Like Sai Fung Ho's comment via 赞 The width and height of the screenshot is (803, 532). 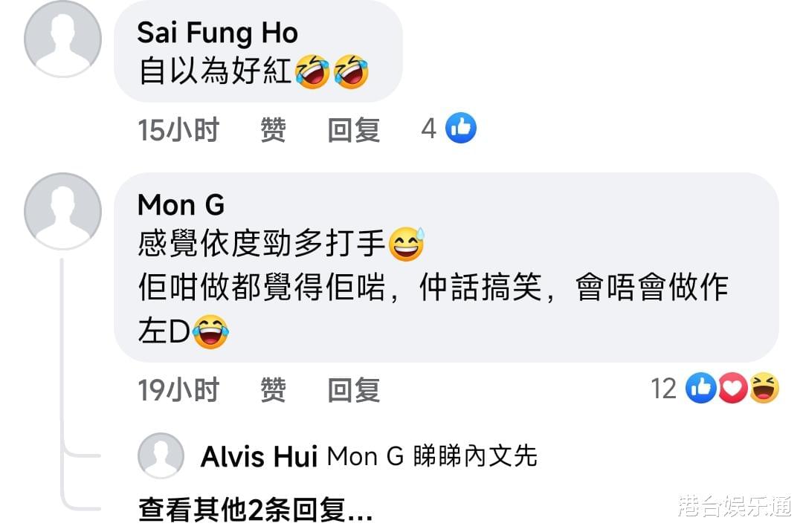click(x=273, y=129)
